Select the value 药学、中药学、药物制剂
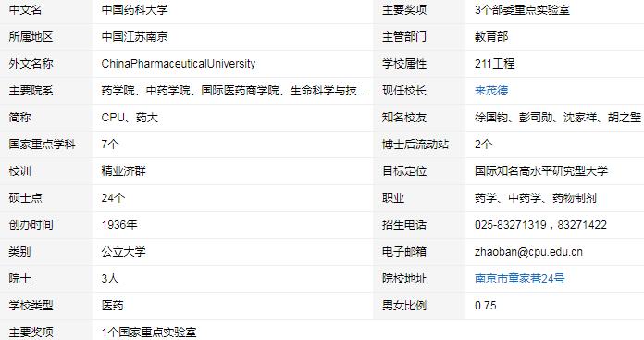This screenshot has width=644, height=340. tap(535, 197)
